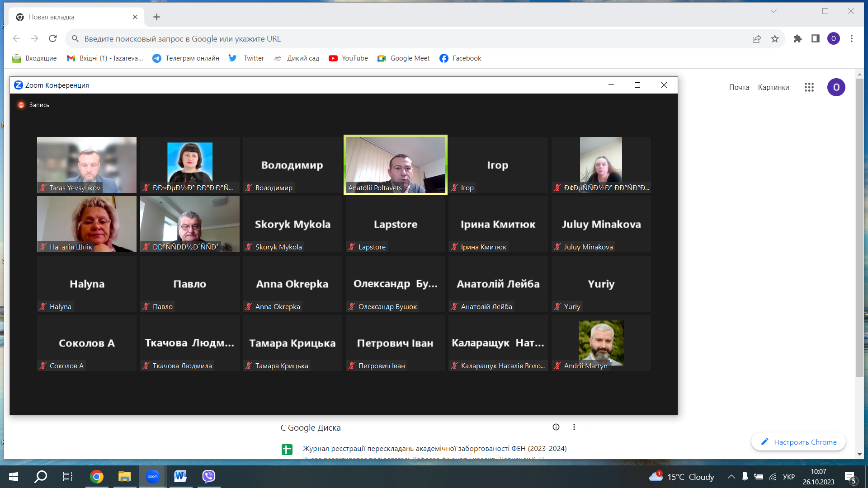Screen dimensions: 868x488
Task: Open Google Meet bookmark
Action: tap(403, 58)
